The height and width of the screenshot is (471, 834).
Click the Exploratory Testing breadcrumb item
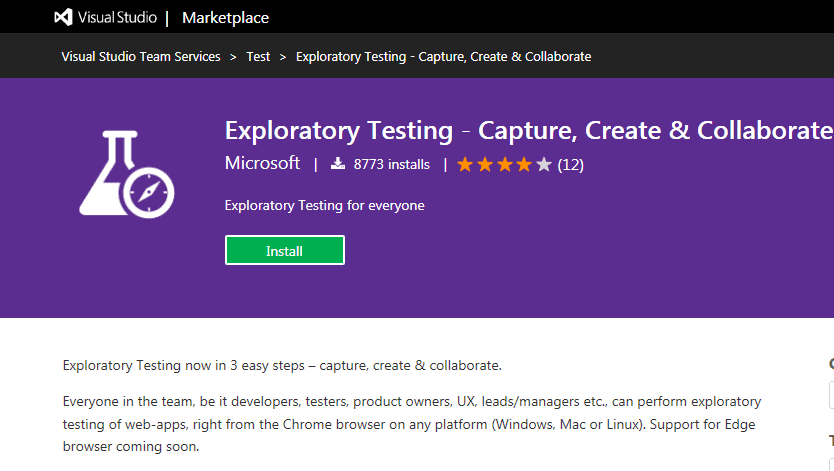pos(444,56)
